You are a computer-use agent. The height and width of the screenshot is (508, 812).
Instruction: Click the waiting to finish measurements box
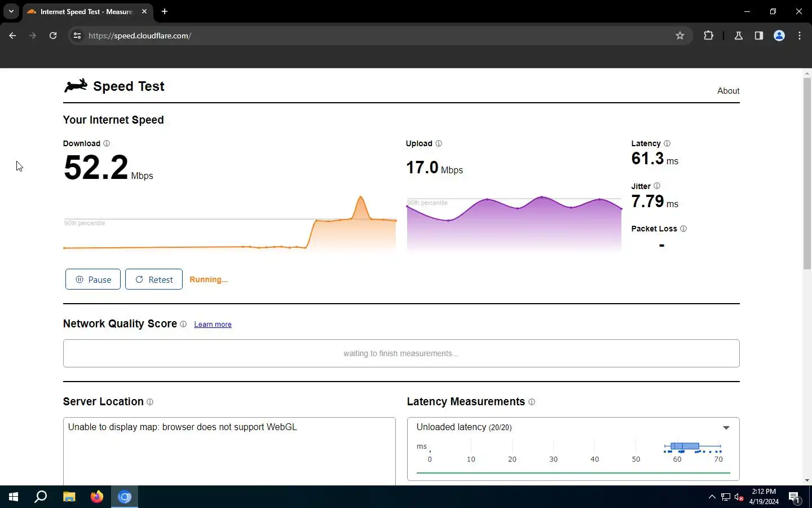[401, 353]
